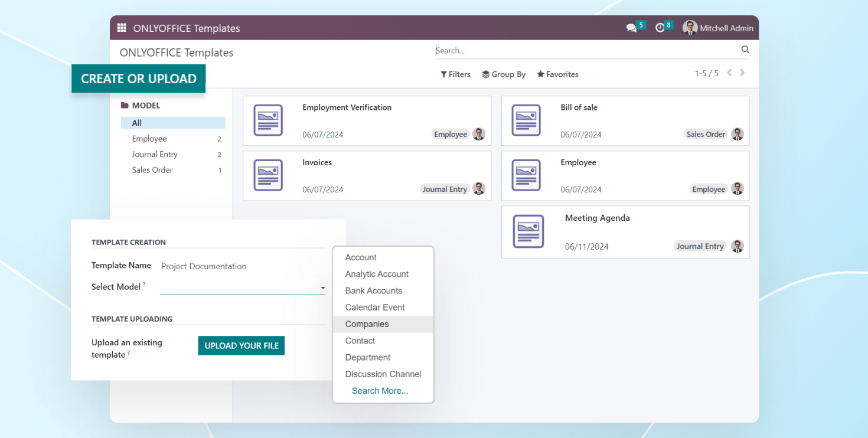Click the Create or Upload button
This screenshot has height=438, width=868.
pos(138,79)
